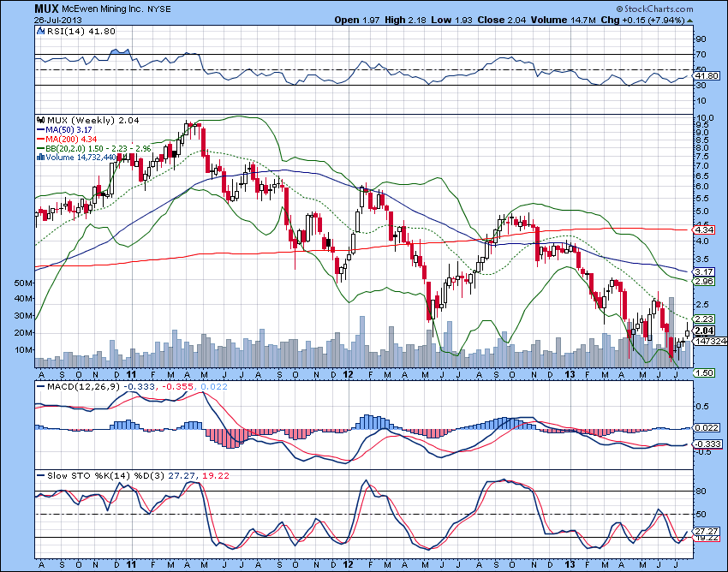Viewport: 728px width, 572px height.
Task: Click the 70 level on the RSI axis
Action: tap(701, 54)
